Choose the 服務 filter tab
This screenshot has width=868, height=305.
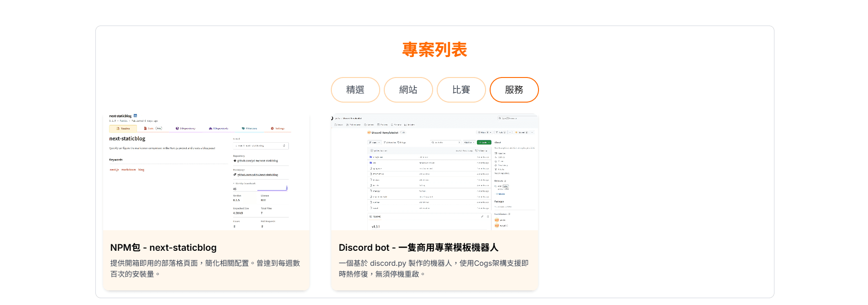tap(514, 90)
